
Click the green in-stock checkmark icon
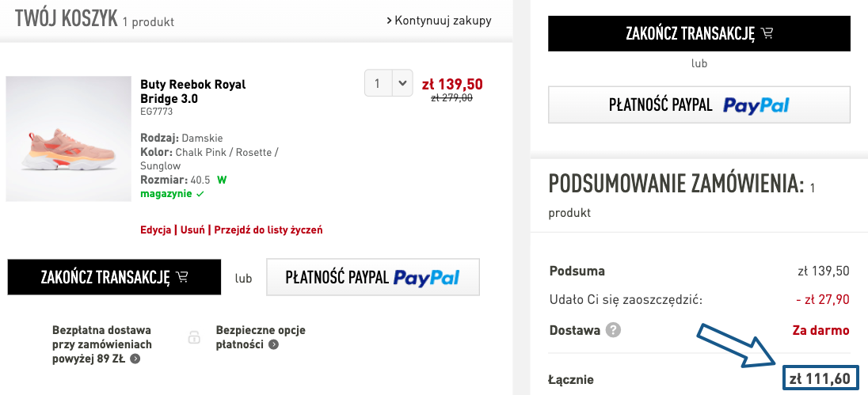(x=200, y=194)
